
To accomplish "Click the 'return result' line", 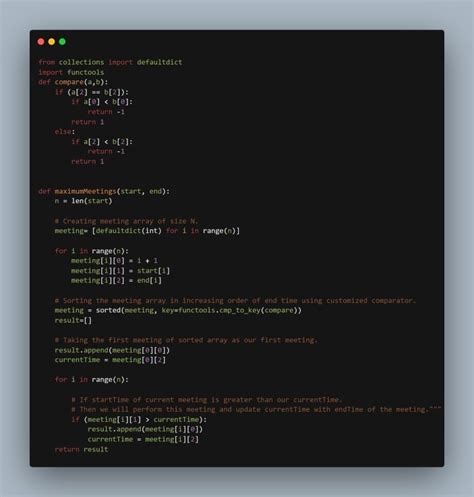I will pyautogui.click(x=81, y=449).
